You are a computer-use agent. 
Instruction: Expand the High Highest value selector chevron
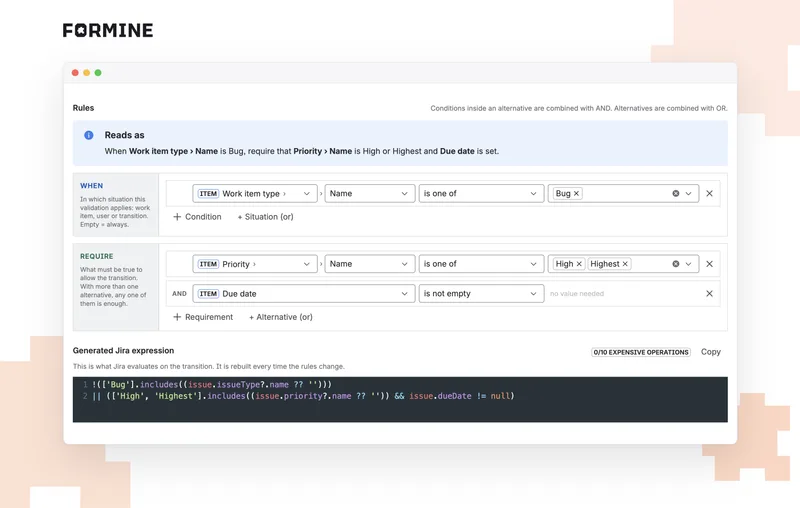688,264
